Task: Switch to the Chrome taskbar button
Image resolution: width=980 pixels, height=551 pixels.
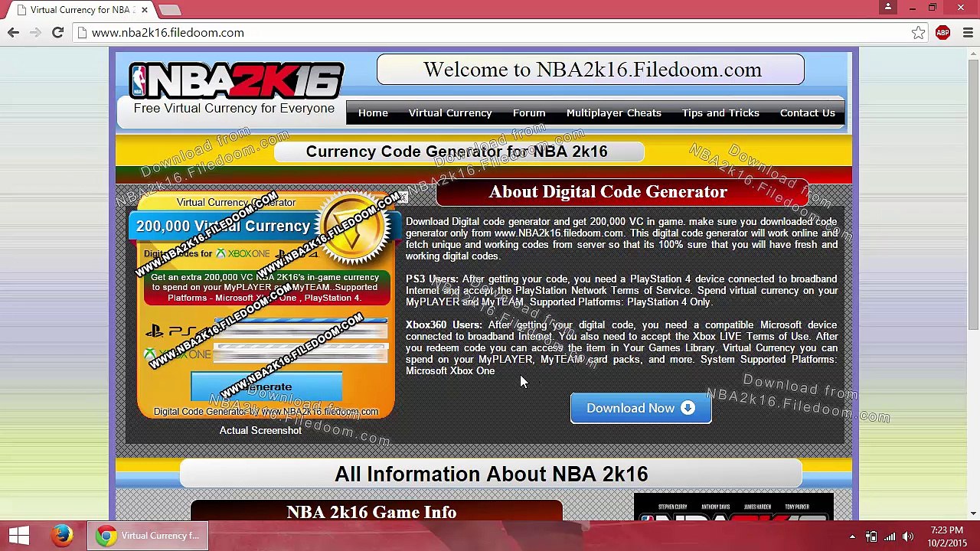Action: tap(148, 536)
